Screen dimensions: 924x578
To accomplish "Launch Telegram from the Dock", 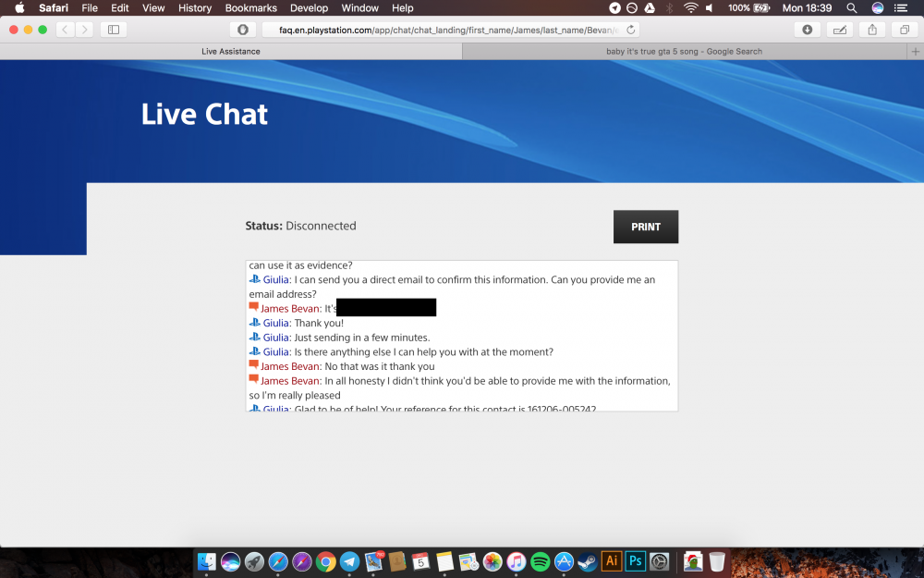I will pos(348,561).
